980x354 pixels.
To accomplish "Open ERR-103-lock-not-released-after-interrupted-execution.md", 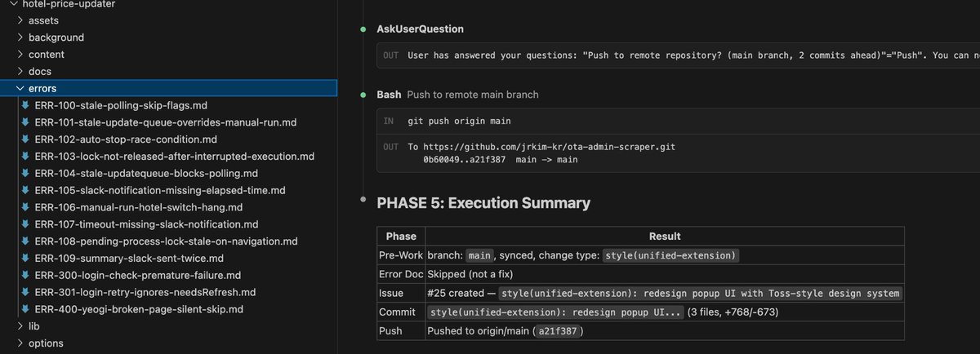I will click(175, 156).
